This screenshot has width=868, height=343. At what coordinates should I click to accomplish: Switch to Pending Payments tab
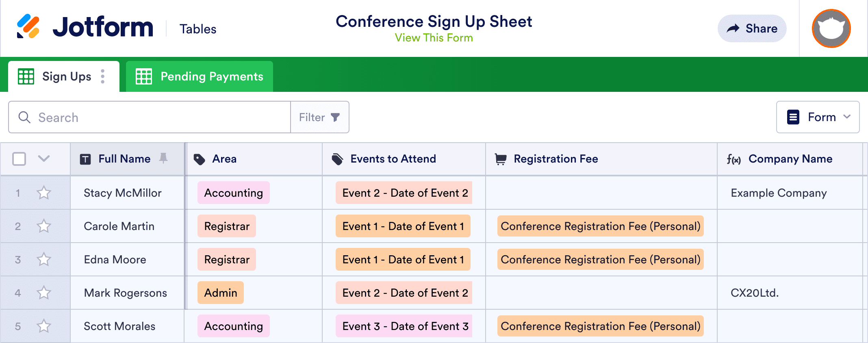199,76
